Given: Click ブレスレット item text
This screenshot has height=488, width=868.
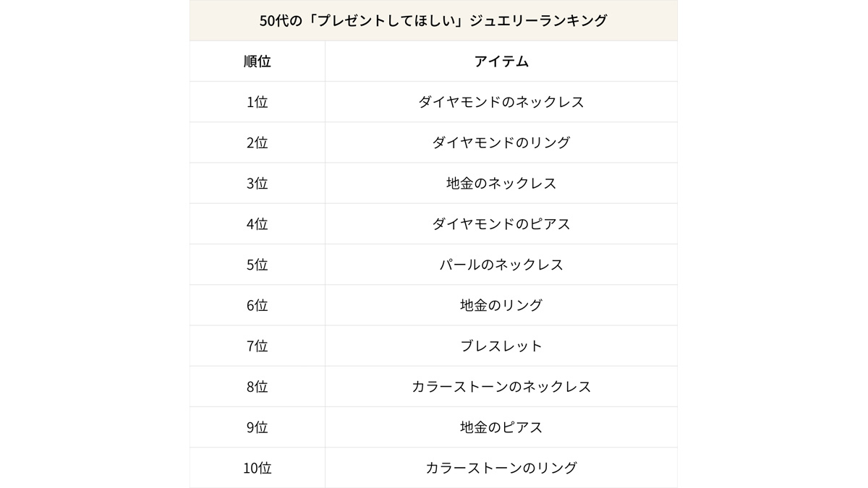Looking at the screenshot, I should (501, 346).
